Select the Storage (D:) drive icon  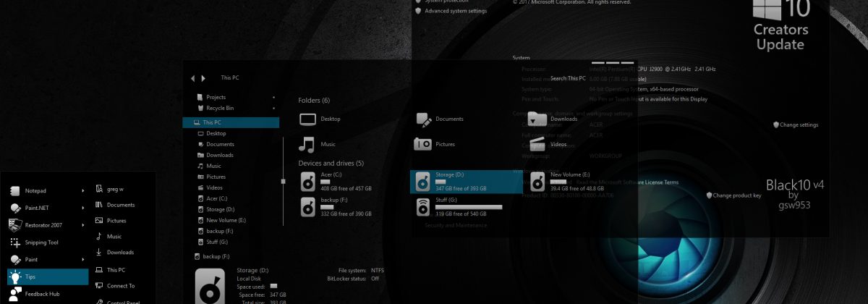[423, 181]
